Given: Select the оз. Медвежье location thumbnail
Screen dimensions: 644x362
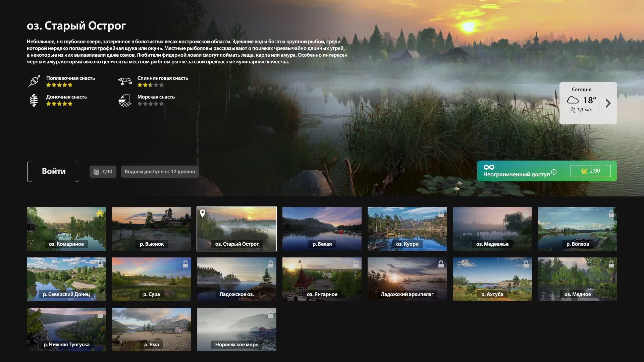Looking at the screenshot, I should (x=492, y=229).
